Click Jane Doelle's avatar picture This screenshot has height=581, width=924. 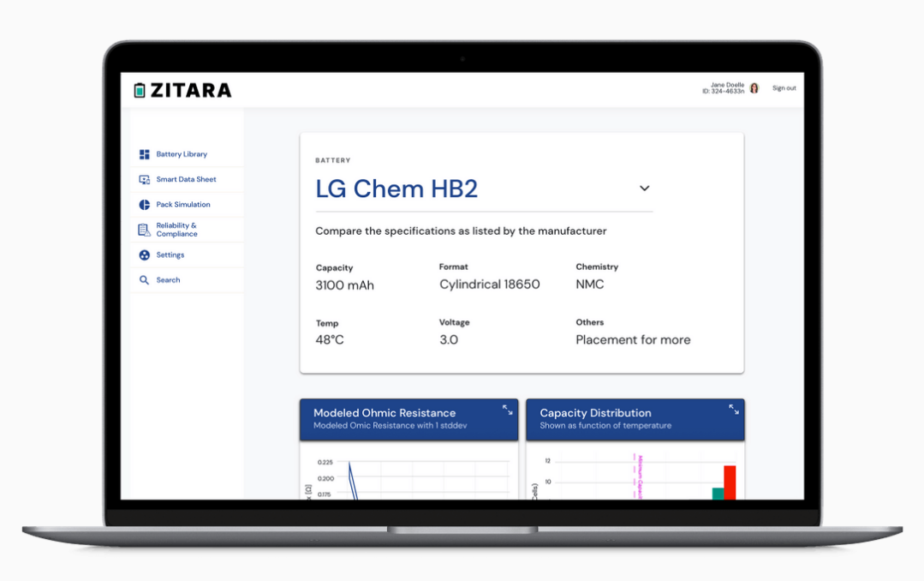754,88
